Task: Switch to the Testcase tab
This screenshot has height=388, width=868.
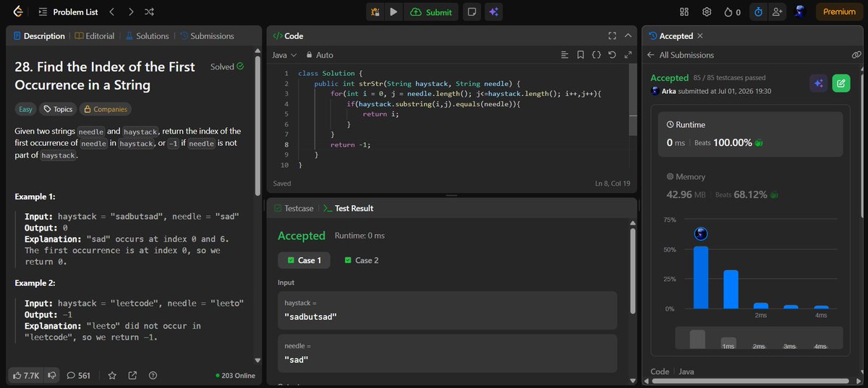Action: coord(294,208)
